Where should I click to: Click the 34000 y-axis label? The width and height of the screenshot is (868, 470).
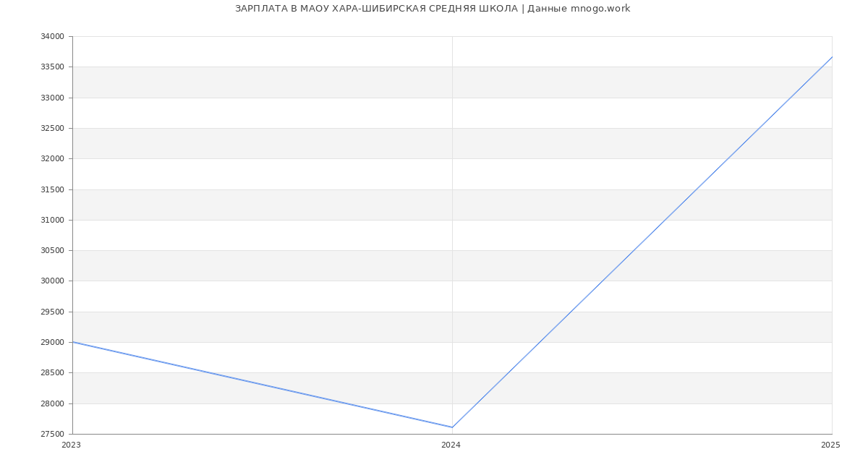(x=53, y=37)
